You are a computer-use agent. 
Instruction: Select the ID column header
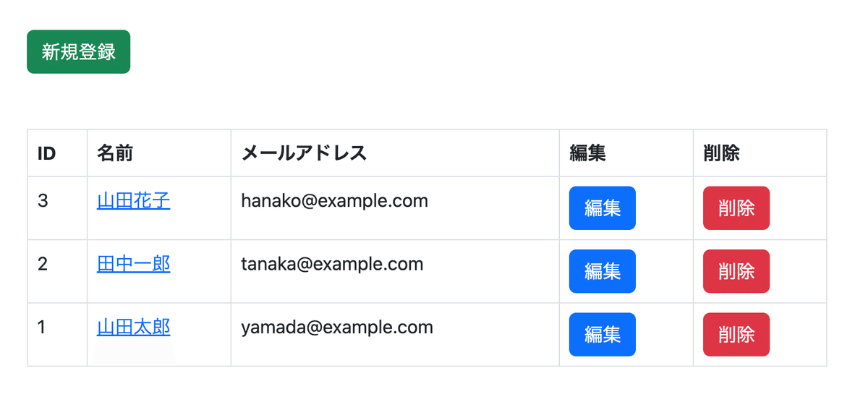click(x=57, y=153)
